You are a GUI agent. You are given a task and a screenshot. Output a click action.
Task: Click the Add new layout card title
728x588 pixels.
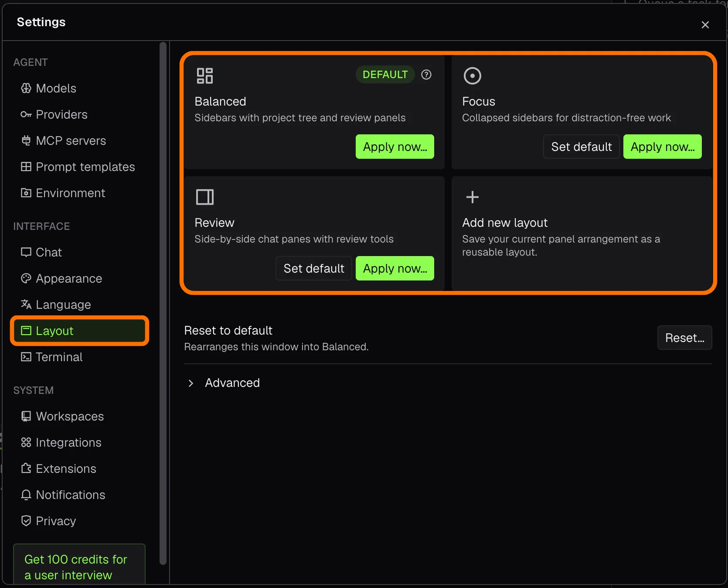pyautogui.click(x=505, y=222)
